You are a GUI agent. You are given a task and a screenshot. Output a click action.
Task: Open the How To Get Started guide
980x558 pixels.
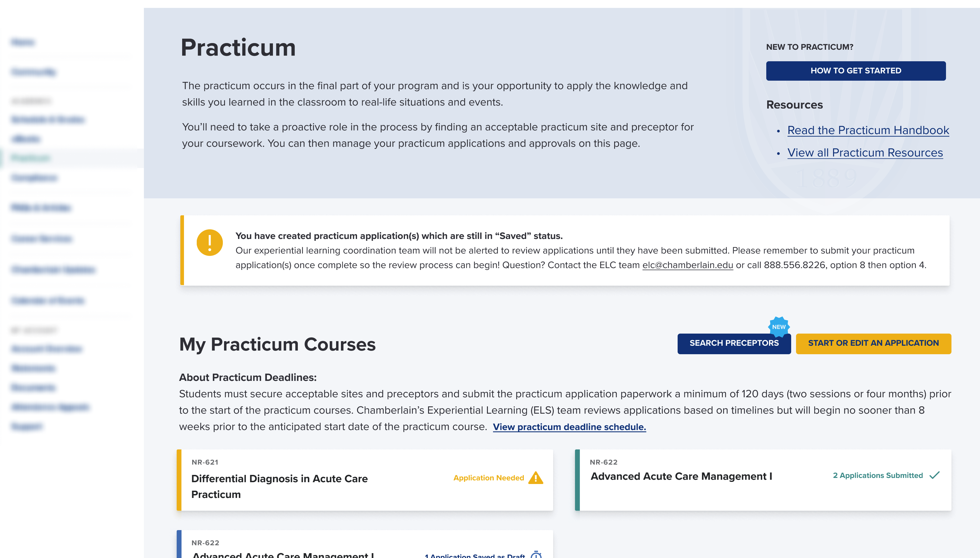[856, 71]
